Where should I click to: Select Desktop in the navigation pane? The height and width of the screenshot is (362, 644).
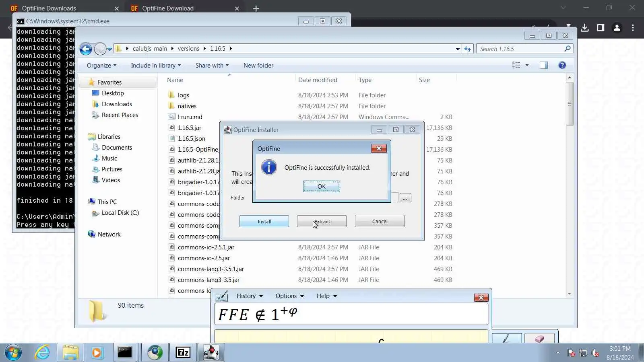(113, 93)
